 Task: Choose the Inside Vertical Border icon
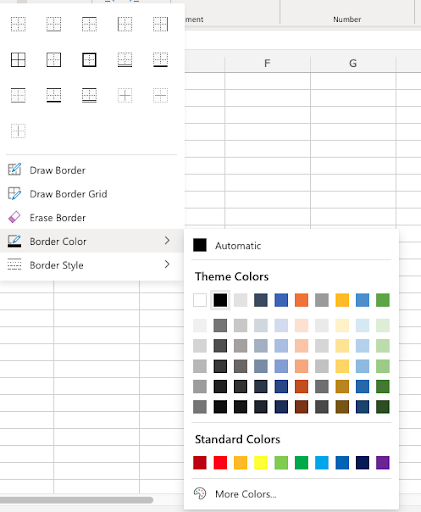coord(18,131)
